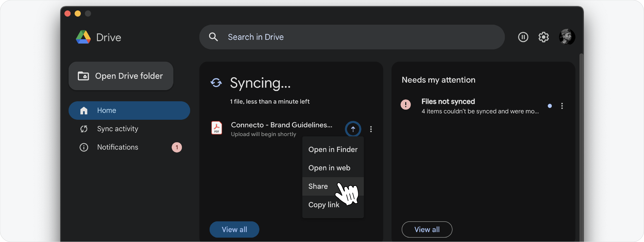Image resolution: width=644 pixels, height=242 pixels.
Task: Click the Google Drive logo
Action: click(x=83, y=37)
